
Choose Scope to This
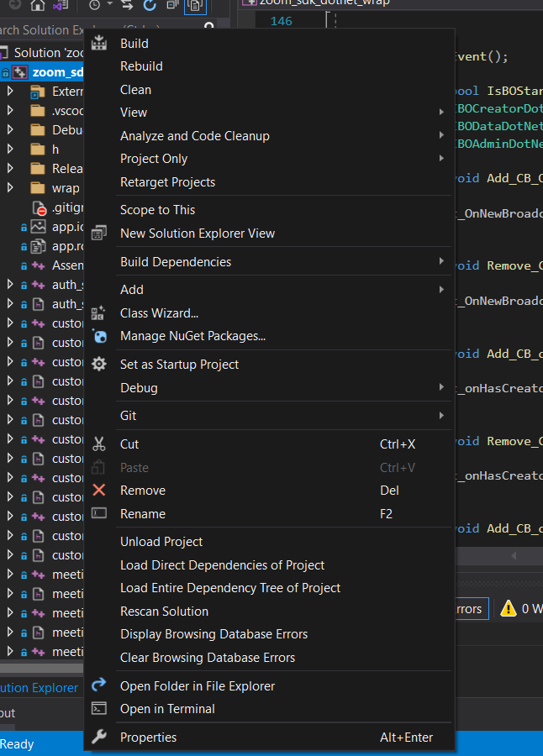pos(269,210)
